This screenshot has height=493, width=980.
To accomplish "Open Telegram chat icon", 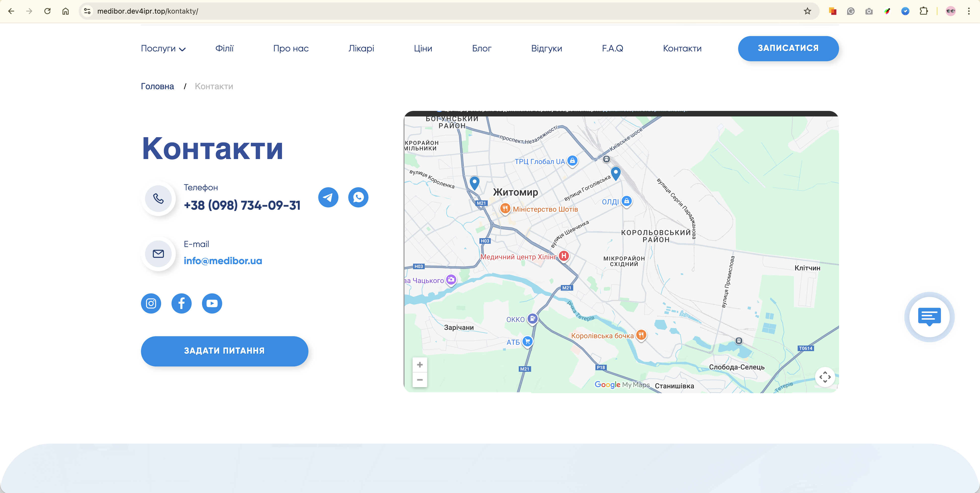I will [x=328, y=197].
